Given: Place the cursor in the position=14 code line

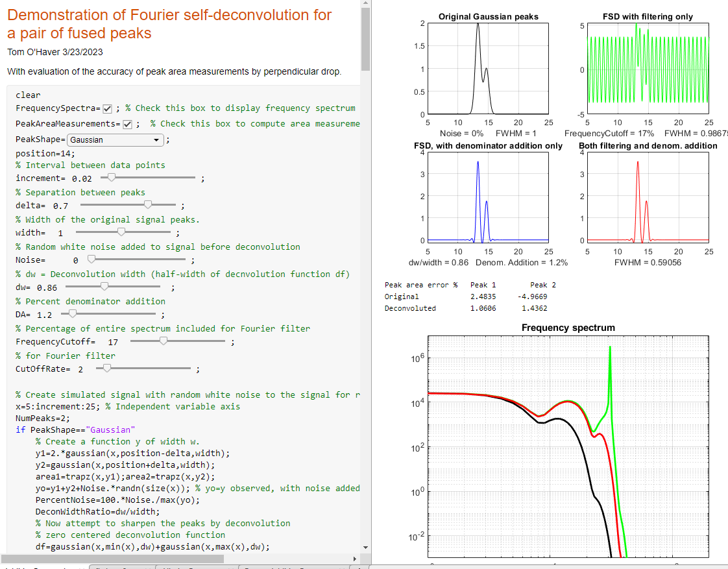Looking at the screenshot, I should point(45,154).
